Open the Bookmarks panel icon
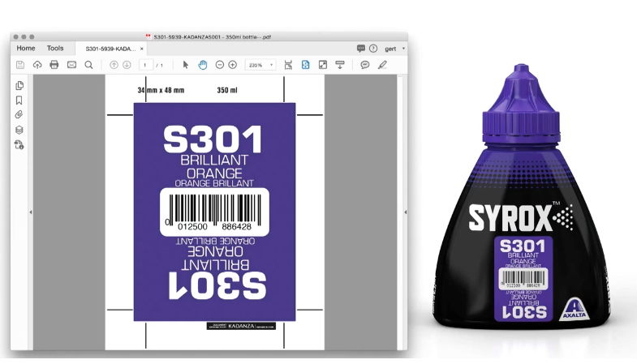The image size is (637, 364). (19, 101)
